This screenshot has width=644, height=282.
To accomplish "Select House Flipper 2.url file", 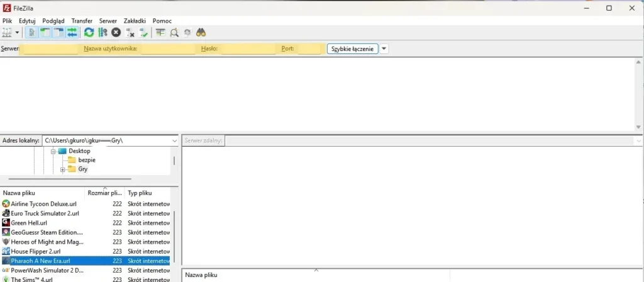I will [x=86, y=251].
